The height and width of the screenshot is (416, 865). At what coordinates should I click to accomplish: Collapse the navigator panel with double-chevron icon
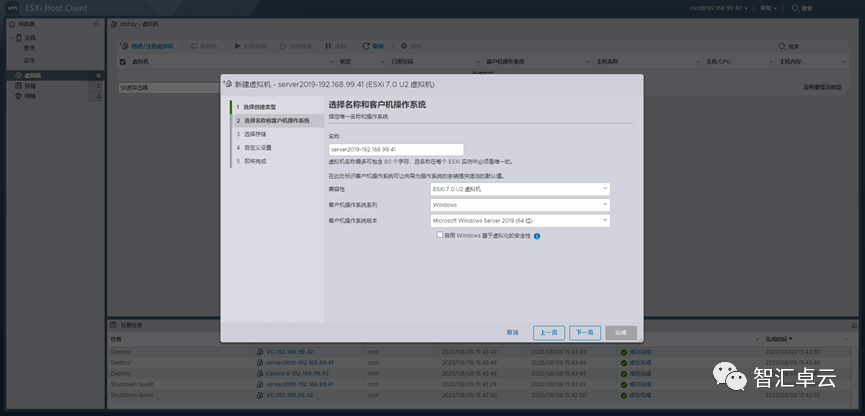point(95,24)
